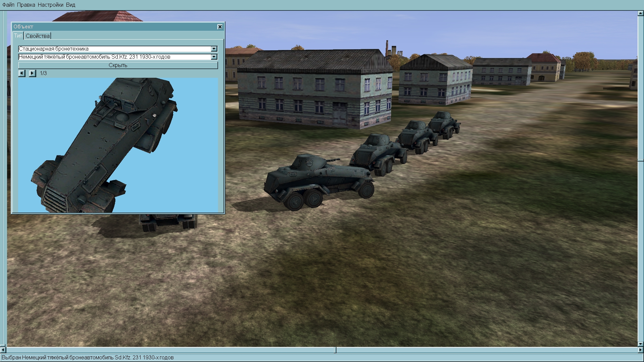Close the Объект panel
The height and width of the screenshot is (362, 644).
(x=220, y=27)
